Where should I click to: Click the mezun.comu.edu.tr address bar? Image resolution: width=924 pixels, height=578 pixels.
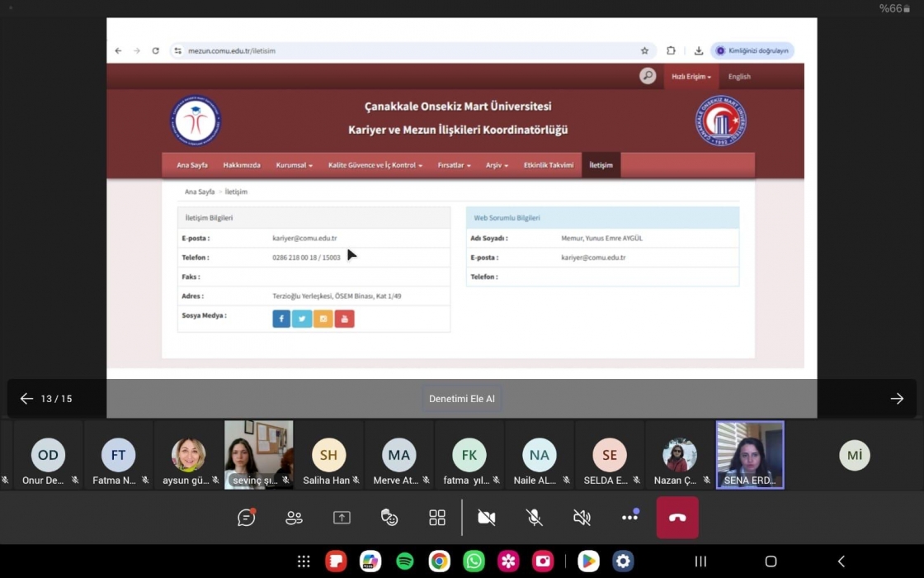412,50
